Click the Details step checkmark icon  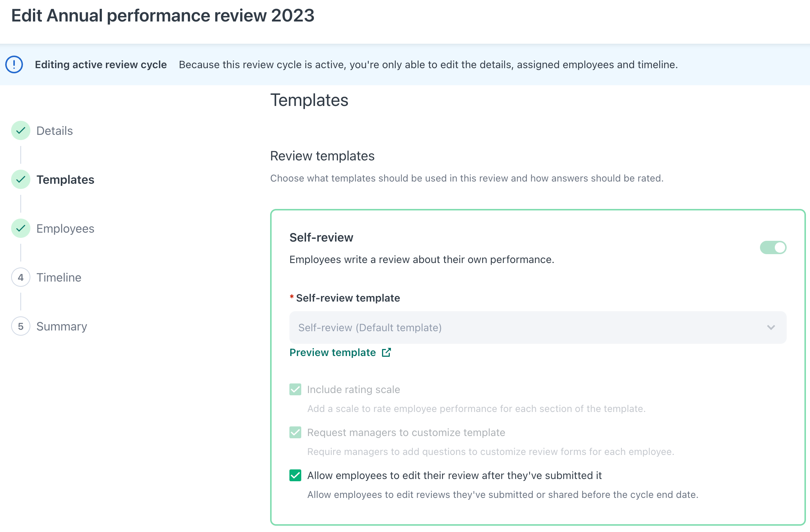click(x=21, y=130)
